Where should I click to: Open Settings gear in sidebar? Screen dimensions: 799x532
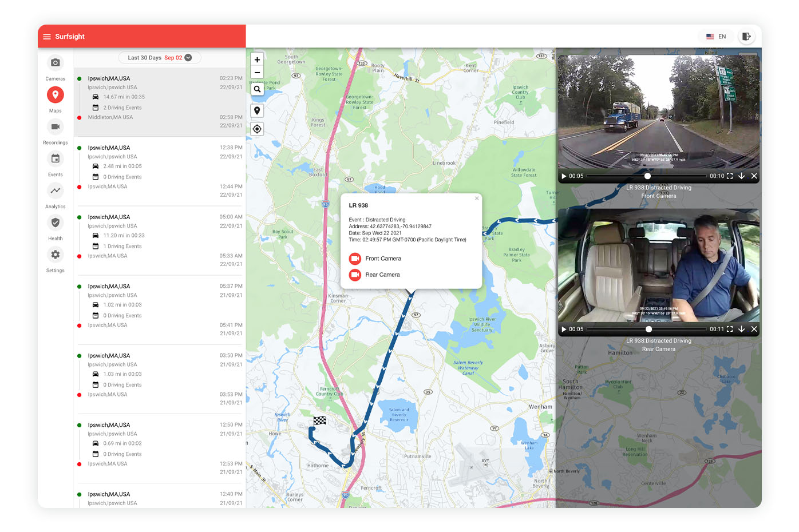click(55, 255)
